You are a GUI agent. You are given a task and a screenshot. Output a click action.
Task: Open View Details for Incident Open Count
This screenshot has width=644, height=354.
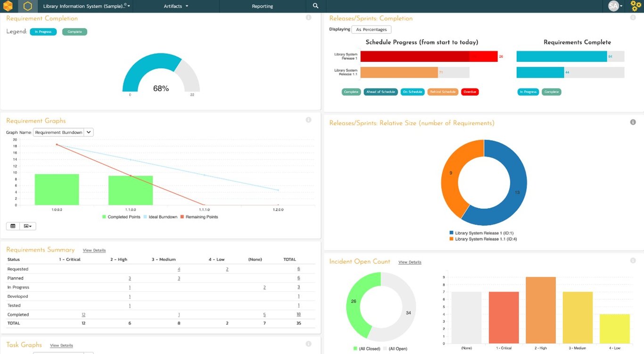click(x=410, y=262)
